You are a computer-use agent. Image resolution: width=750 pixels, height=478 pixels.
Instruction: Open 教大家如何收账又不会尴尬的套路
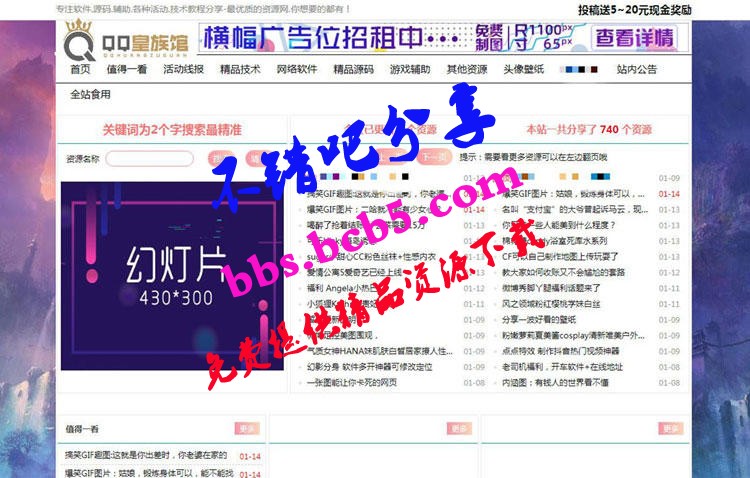point(563,272)
